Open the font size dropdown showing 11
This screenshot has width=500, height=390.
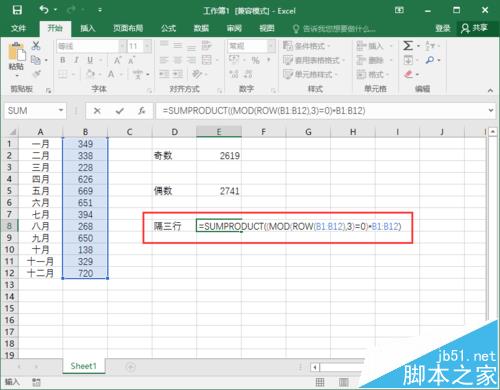(147, 46)
